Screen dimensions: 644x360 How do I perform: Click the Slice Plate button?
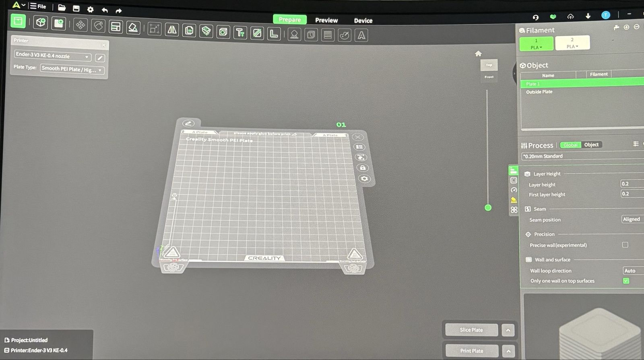tap(471, 330)
